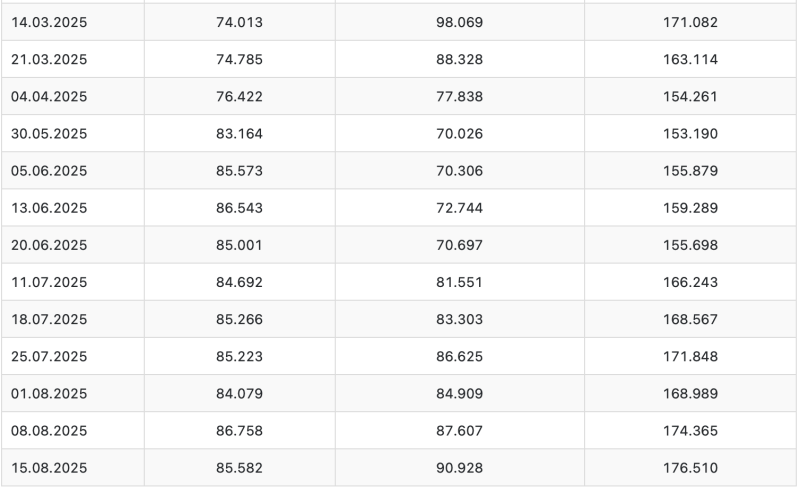Select the 14.03.2025 date cell
Image resolution: width=800 pixels, height=487 pixels.
[73, 22]
